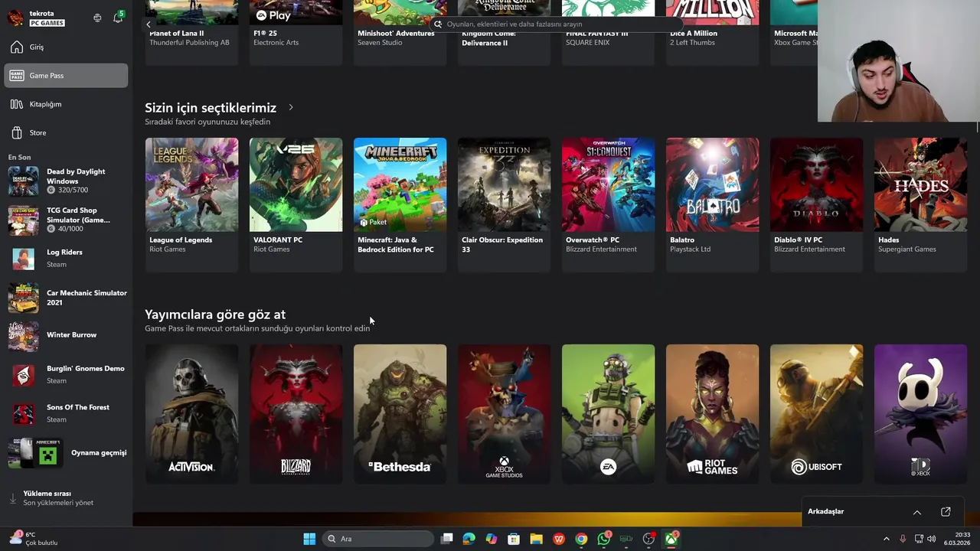This screenshot has width=980, height=551.
Task: Open Google Chrome from taskbar
Action: 581,539
